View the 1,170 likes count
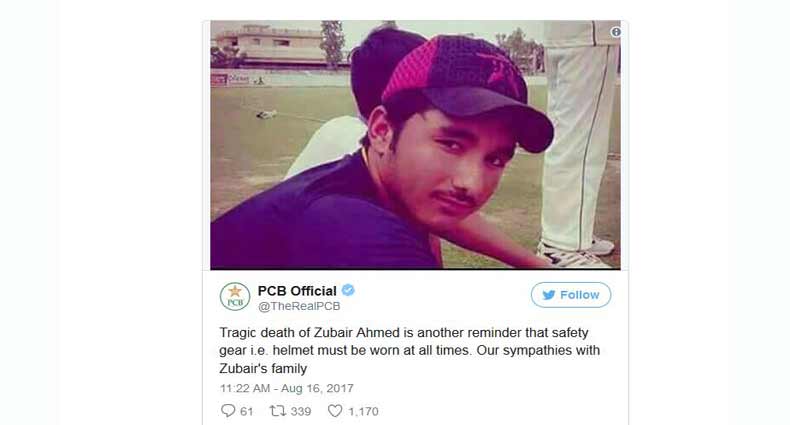Viewport: 790px width, 425px height. [363, 411]
